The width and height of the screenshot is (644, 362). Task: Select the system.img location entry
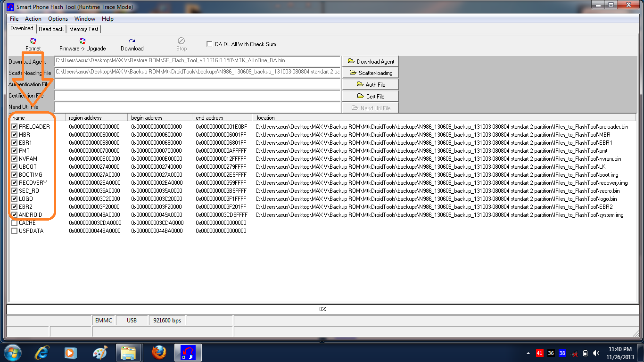coord(439,215)
